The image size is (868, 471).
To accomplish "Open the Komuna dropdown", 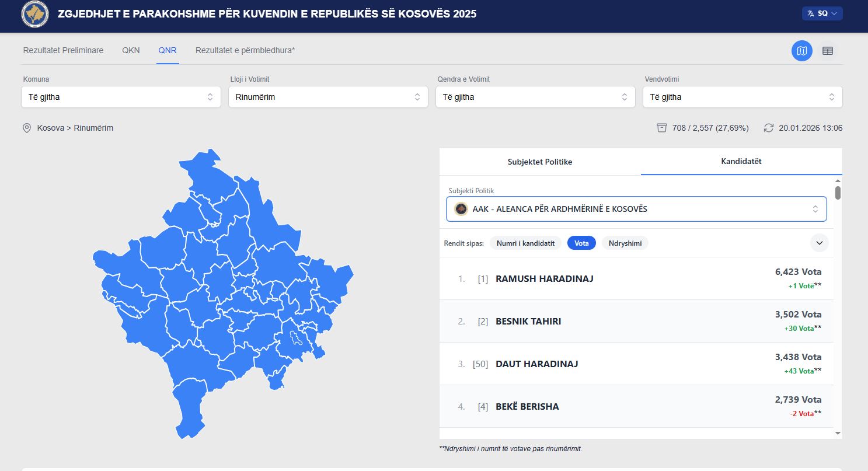I will pyautogui.click(x=121, y=97).
